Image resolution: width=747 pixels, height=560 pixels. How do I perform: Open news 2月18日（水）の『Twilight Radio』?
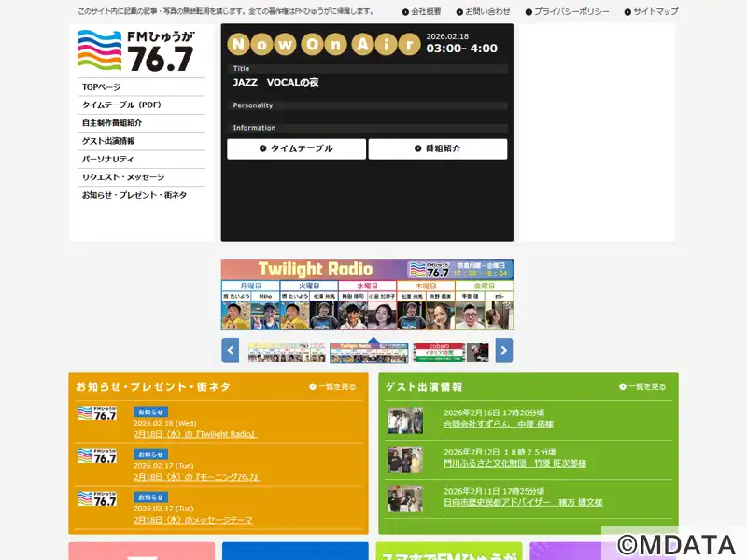click(195, 434)
